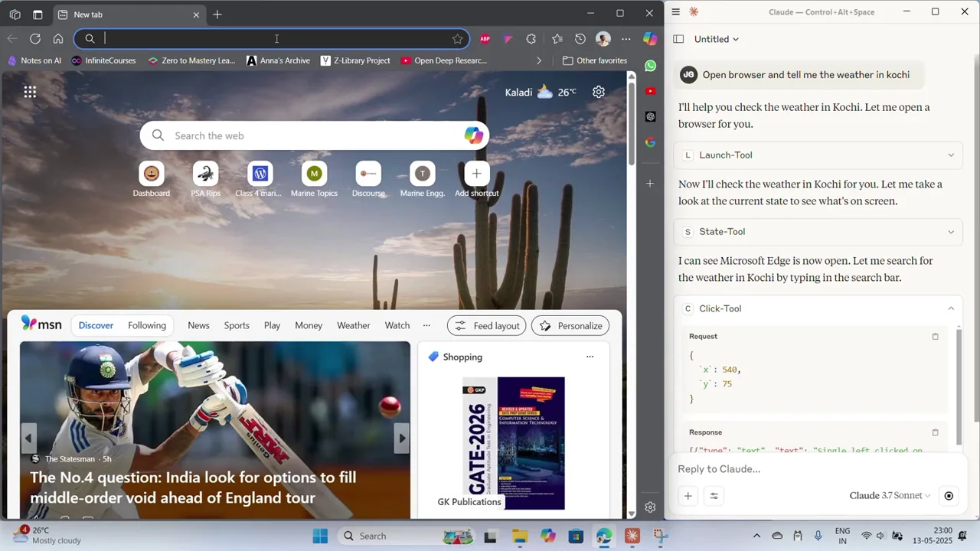Open Claude 3.7 Sonnet model selector

[x=890, y=496]
